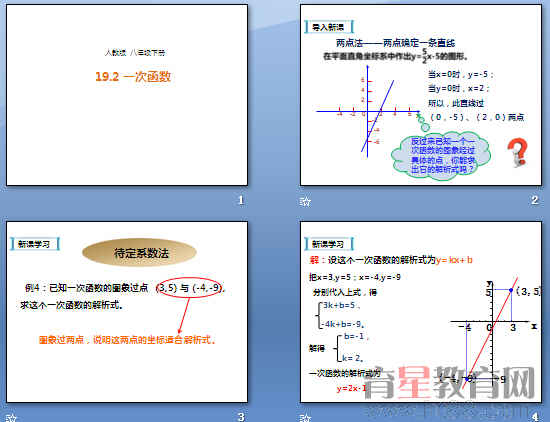The image size is (550, 422).
Task: Click the animation star icon under slide 3
Action: [x=12, y=417]
